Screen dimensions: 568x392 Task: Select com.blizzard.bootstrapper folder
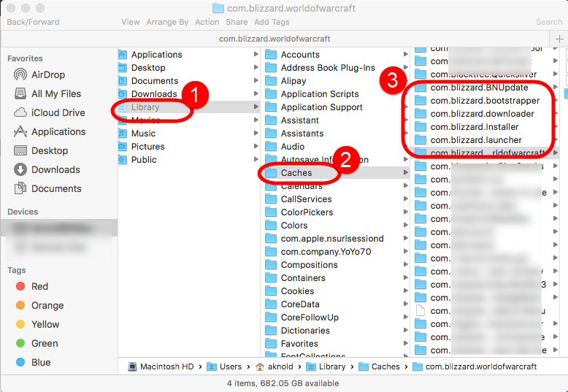[x=486, y=100]
